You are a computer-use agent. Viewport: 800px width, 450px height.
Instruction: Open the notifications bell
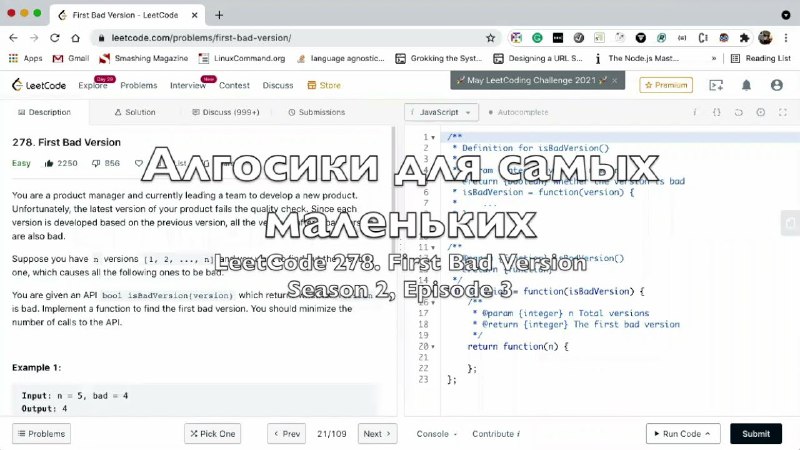pyautogui.click(x=746, y=85)
